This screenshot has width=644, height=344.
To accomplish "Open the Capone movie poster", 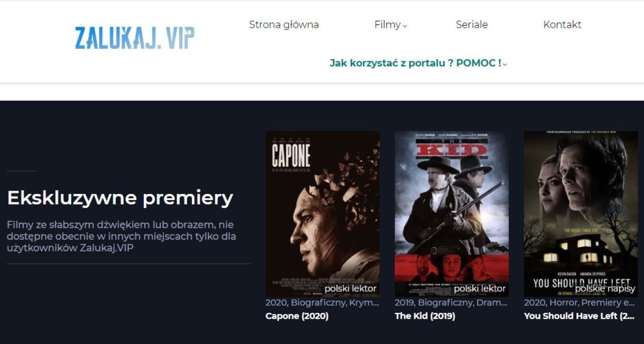I will [x=323, y=214].
